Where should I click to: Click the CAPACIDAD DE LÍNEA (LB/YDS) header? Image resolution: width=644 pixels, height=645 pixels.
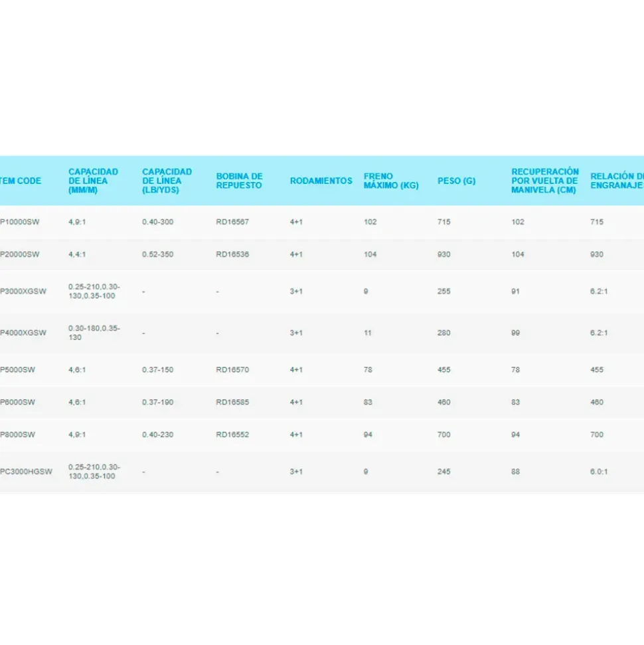click(x=167, y=181)
